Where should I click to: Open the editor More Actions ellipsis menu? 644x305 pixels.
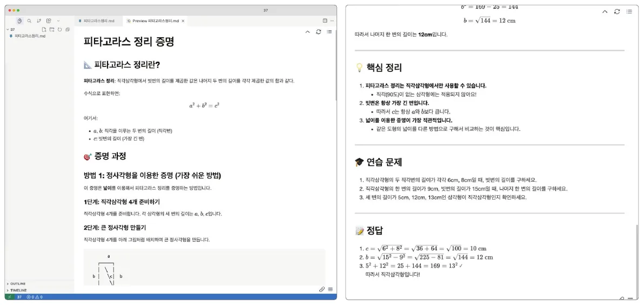(332, 21)
